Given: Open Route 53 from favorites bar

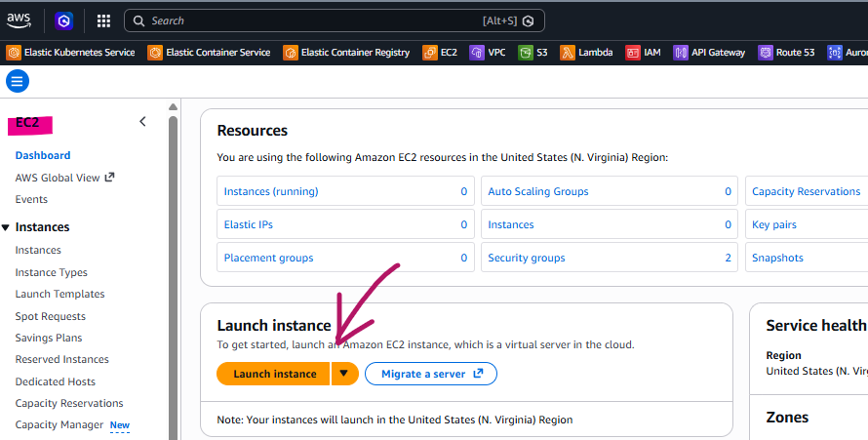Looking at the screenshot, I should [787, 53].
